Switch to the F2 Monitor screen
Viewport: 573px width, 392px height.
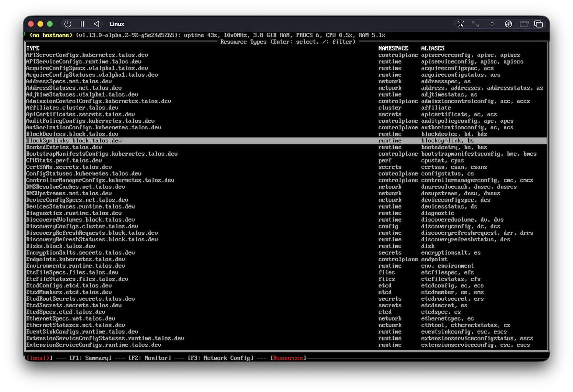(x=150, y=358)
